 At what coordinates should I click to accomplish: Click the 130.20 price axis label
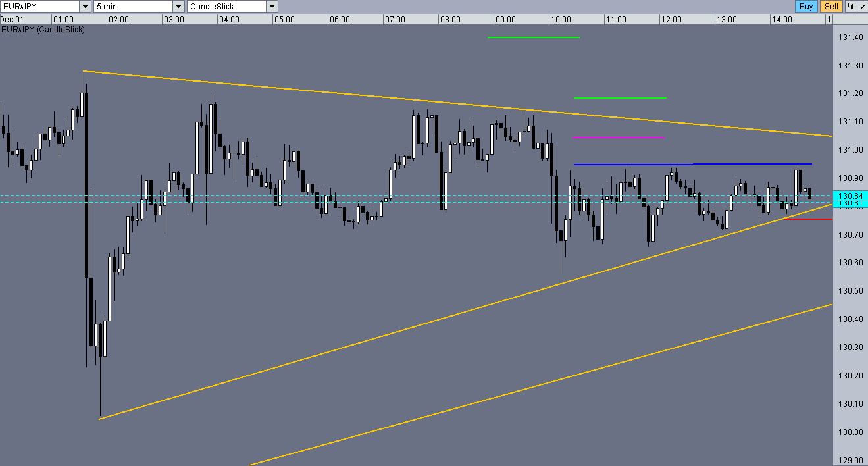(851, 376)
